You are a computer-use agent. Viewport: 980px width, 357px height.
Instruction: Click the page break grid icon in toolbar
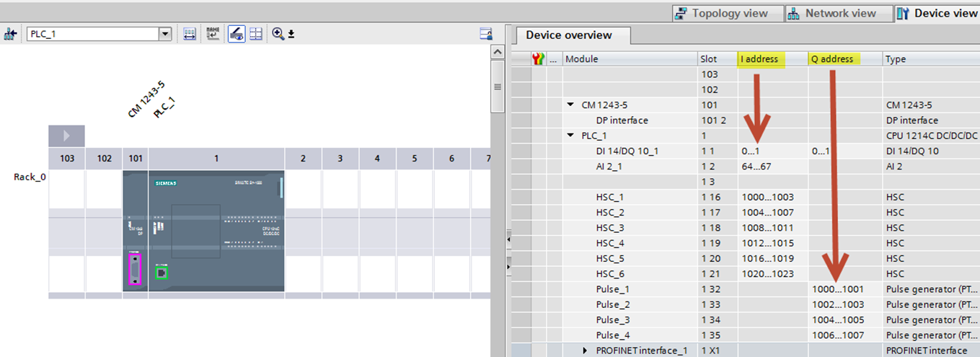pyautogui.click(x=255, y=34)
